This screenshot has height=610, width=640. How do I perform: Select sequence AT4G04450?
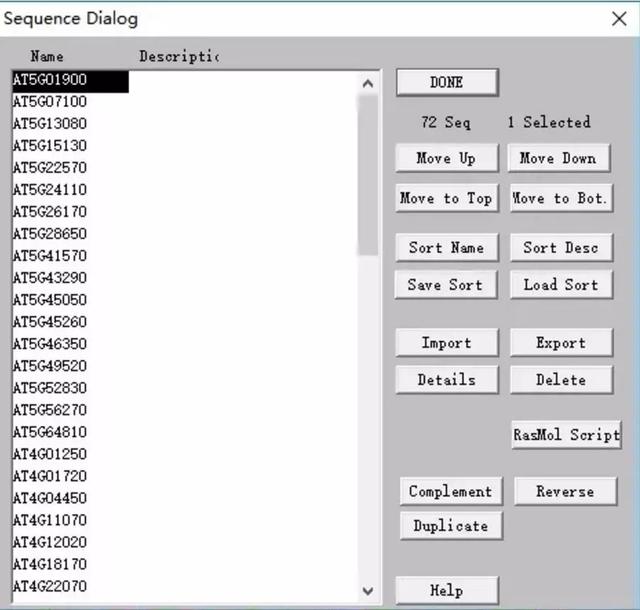tap(50, 499)
